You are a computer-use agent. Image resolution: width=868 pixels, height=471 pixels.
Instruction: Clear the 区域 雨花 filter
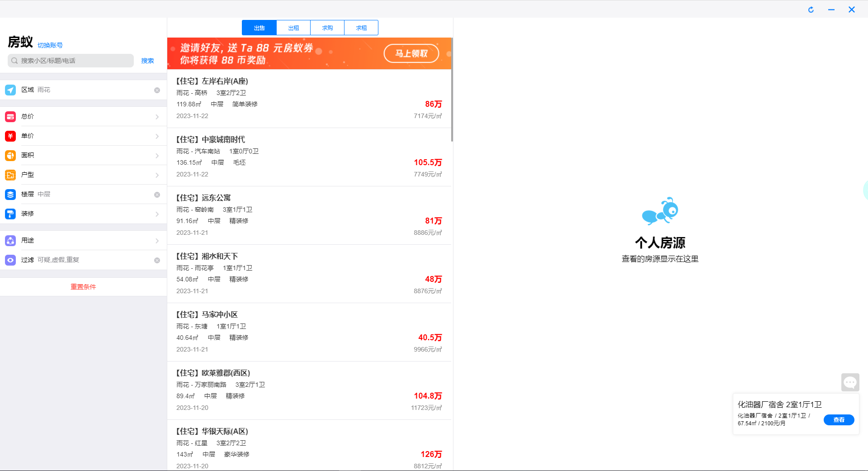tap(157, 90)
